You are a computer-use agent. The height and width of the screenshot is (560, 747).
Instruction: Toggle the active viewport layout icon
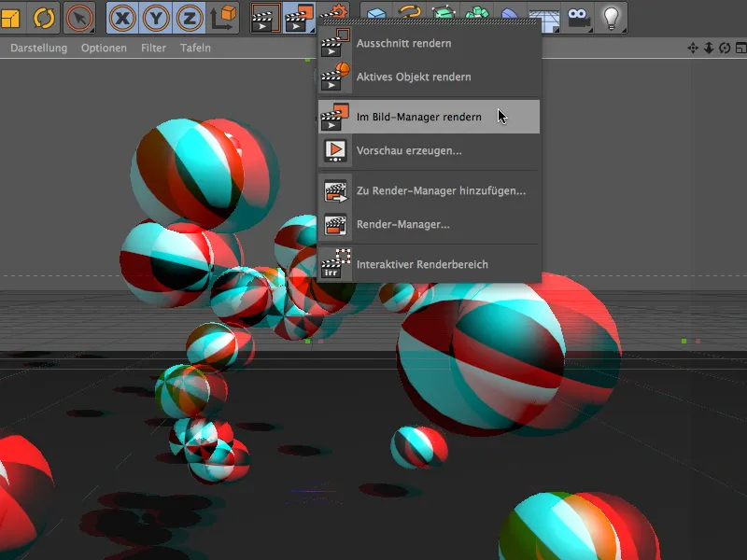pos(740,48)
